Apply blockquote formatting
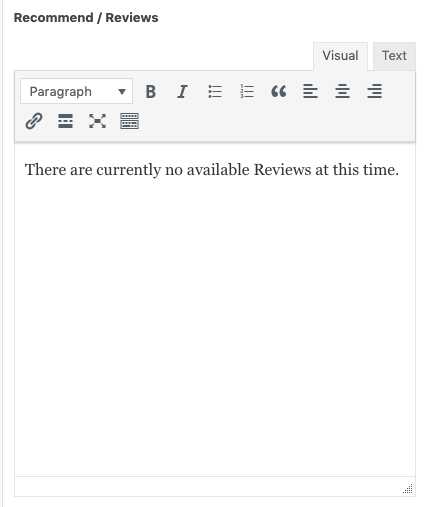The height and width of the screenshot is (507, 427). (x=279, y=91)
